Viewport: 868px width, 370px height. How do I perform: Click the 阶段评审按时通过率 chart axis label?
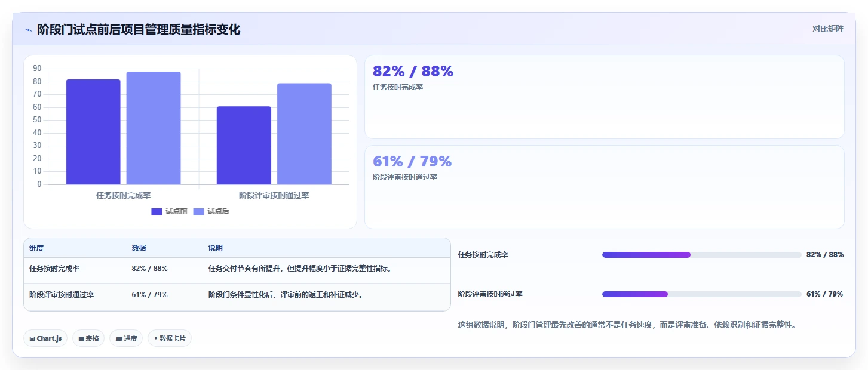pyautogui.click(x=274, y=195)
